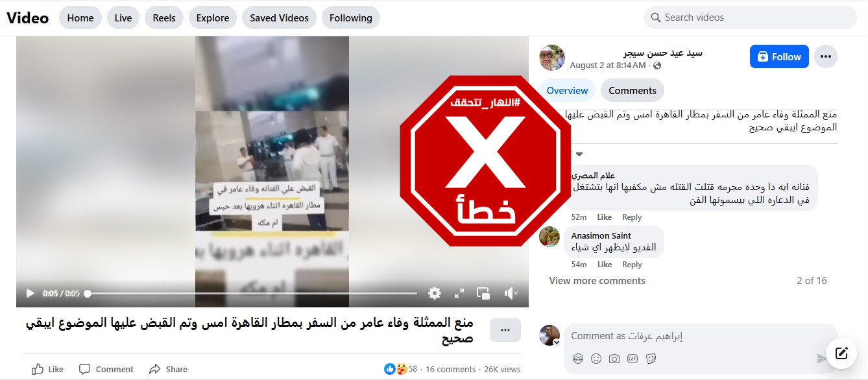
Task: Attach a photo with camera icon
Action: click(614, 359)
